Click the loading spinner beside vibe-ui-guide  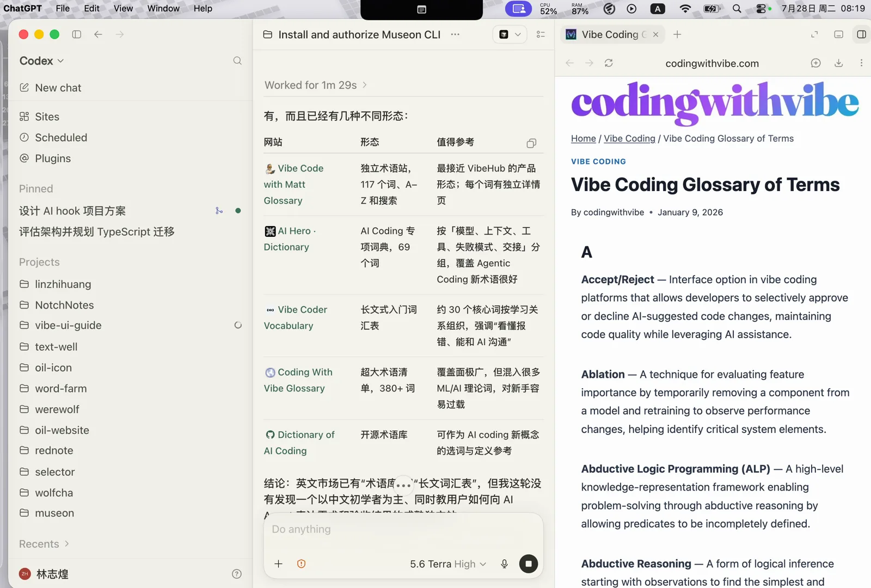(238, 325)
